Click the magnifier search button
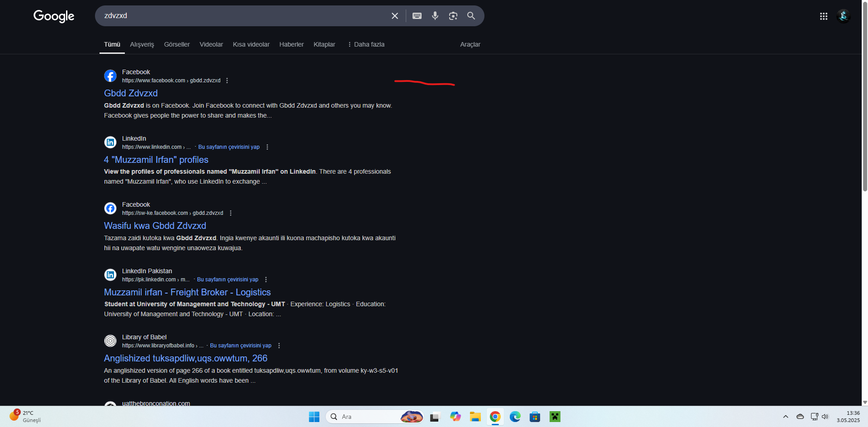This screenshot has width=868, height=427. 471,16
